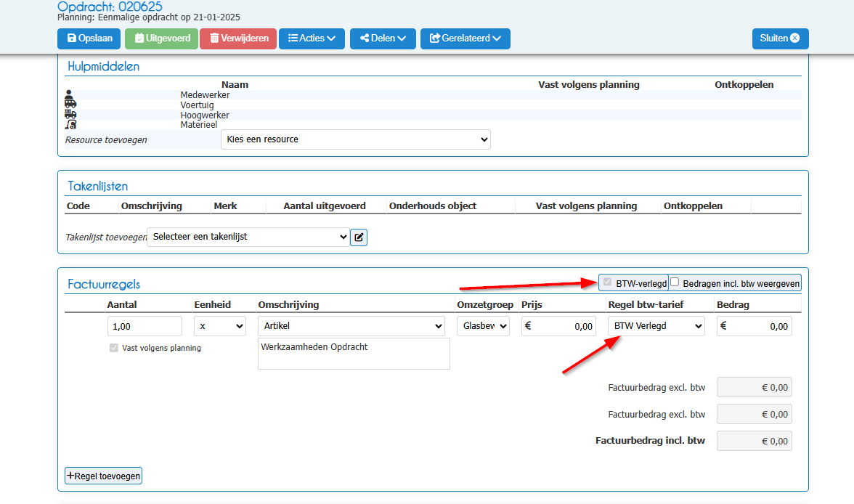Expand the Artikel omschrijving dropdown
The height and width of the screenshot is (504, 854).
click(x=351, y=326)
